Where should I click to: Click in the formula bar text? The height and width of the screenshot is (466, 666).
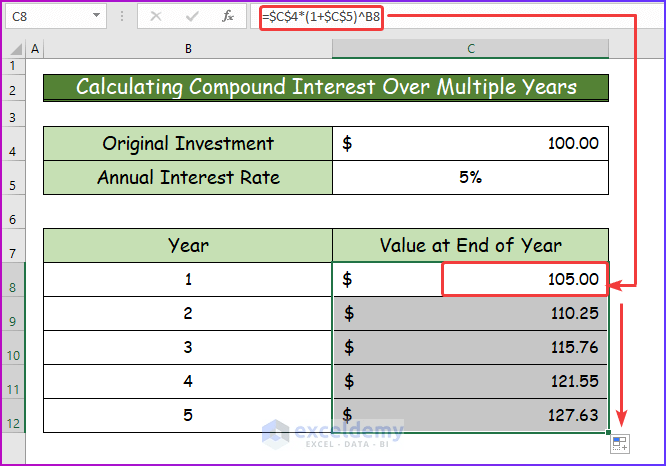321,17
